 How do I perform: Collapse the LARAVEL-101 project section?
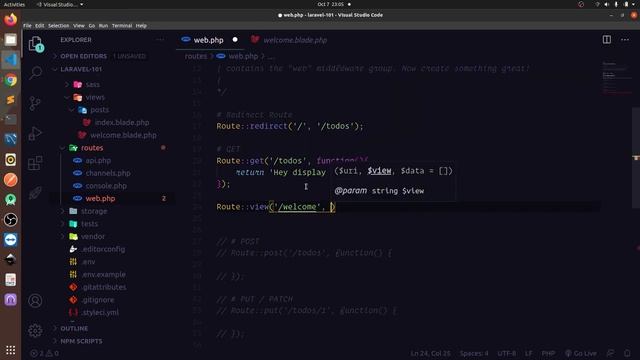click(x=81, y=69)
